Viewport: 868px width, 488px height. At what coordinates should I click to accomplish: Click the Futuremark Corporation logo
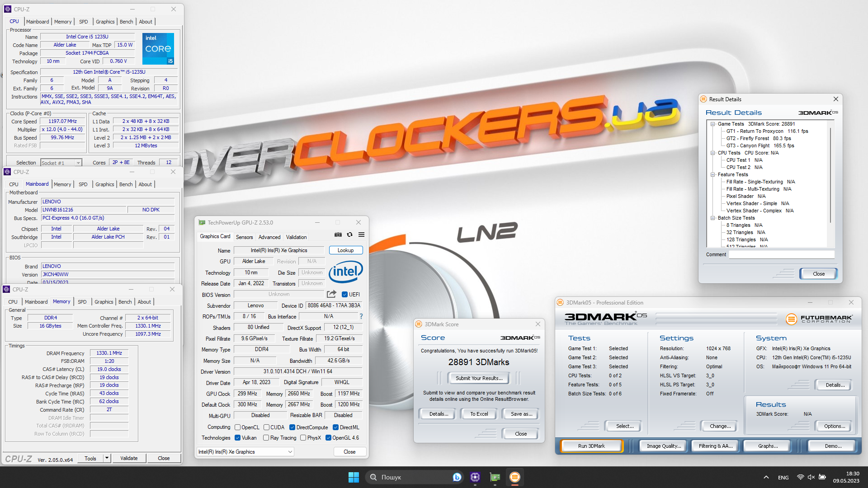(819, 319)
